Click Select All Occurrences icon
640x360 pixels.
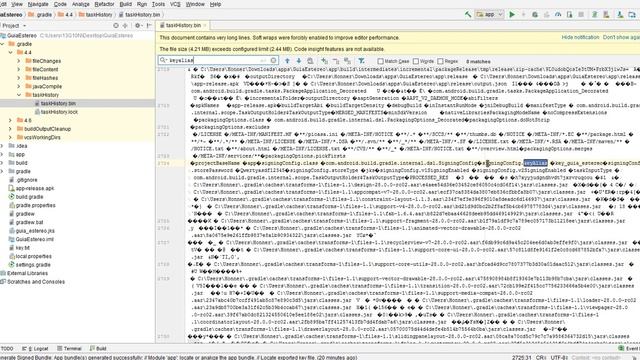click(x=347, y=60)
